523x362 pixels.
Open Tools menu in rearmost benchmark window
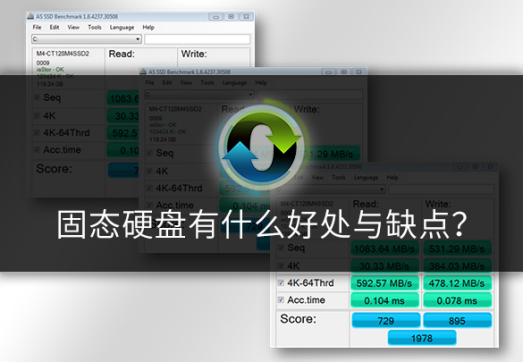pos(94,27)
